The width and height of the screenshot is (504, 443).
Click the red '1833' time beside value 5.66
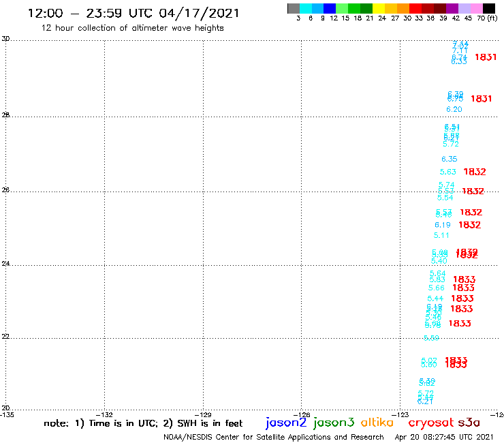point(464,288)
